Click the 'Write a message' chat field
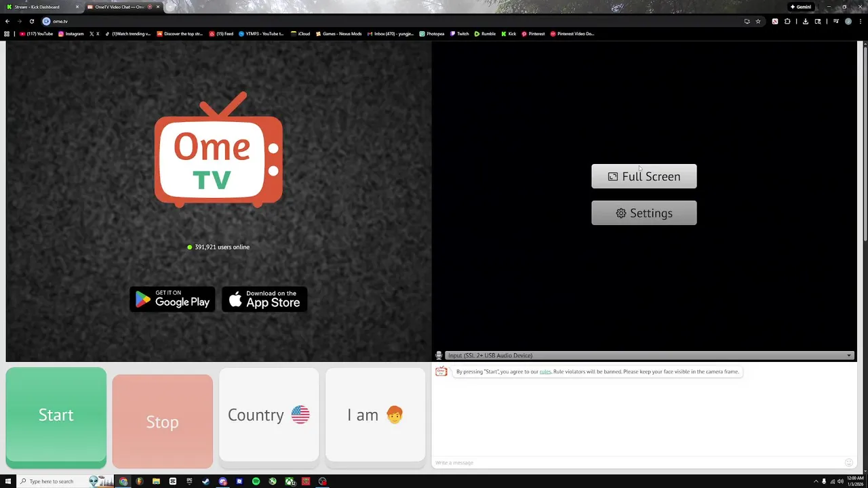Screen dimensions: 868x488 [x=637, y=462]
